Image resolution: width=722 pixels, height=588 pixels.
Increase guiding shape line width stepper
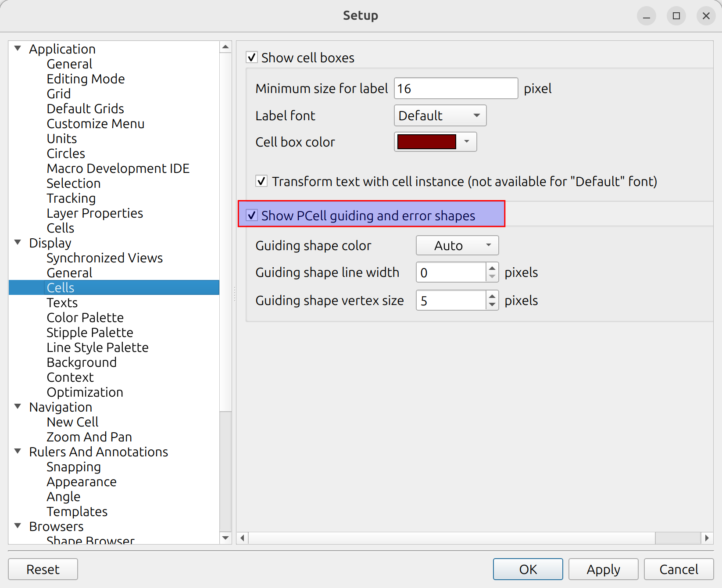click(x=492, y=268)
